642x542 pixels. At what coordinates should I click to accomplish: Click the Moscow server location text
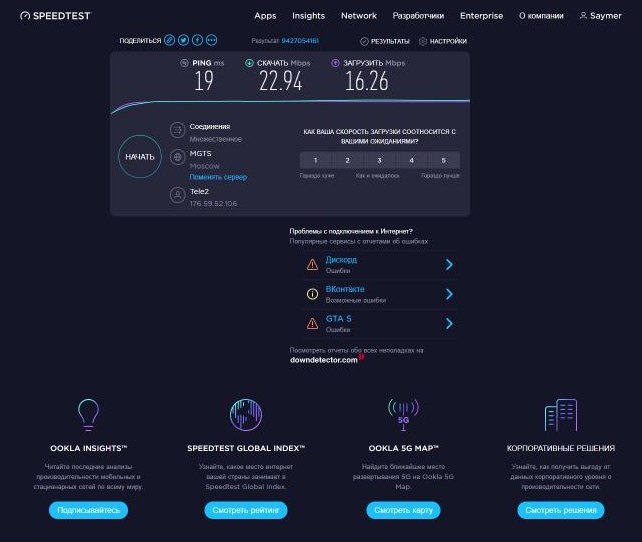pos(204,166)
